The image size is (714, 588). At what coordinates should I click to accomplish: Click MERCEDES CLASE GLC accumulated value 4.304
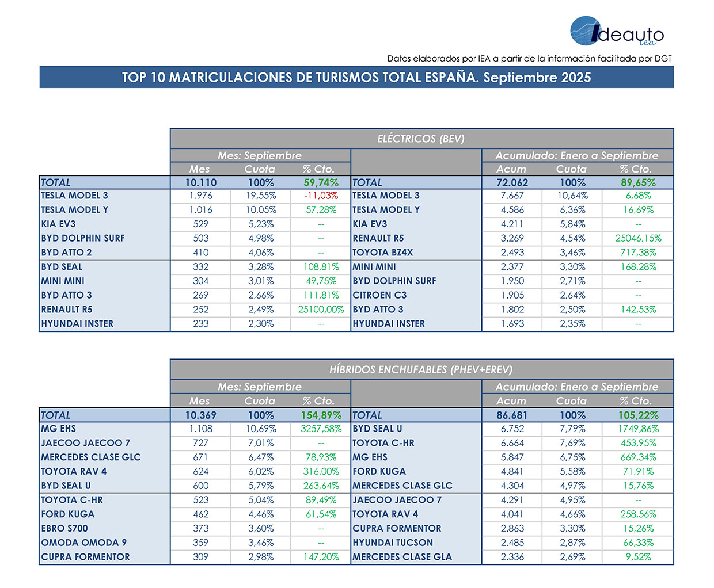512,486
